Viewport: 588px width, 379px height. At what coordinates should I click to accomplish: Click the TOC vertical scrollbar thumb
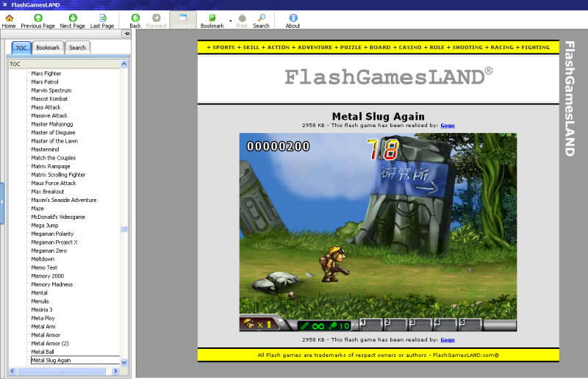tap(124, 228)
